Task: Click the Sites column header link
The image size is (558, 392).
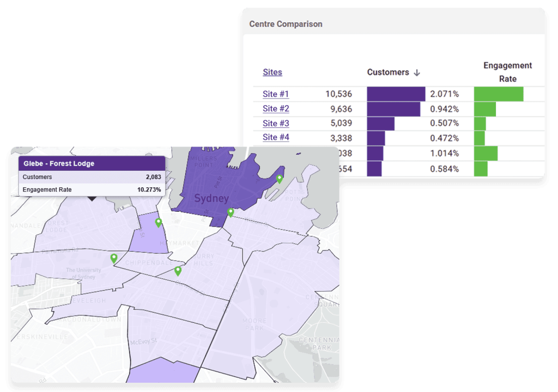Action: [272, 72]
